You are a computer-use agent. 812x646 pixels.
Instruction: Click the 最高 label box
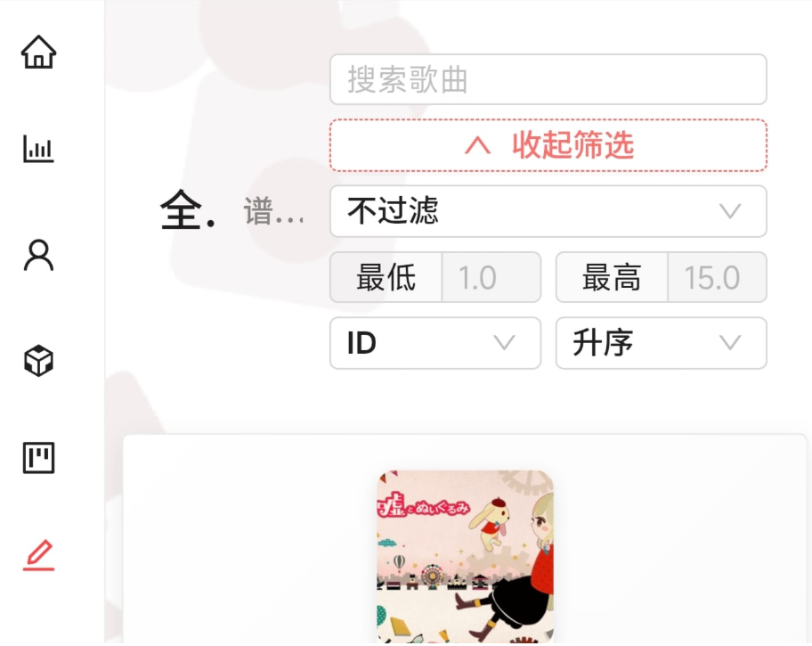coord(612,277)
